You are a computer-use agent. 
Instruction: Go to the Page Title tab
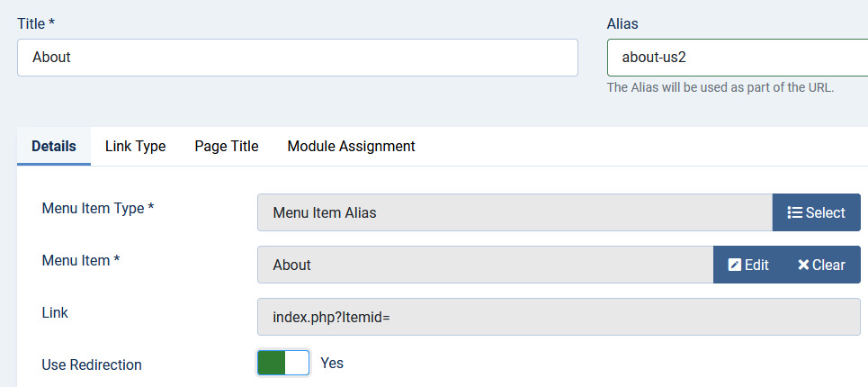227,146
